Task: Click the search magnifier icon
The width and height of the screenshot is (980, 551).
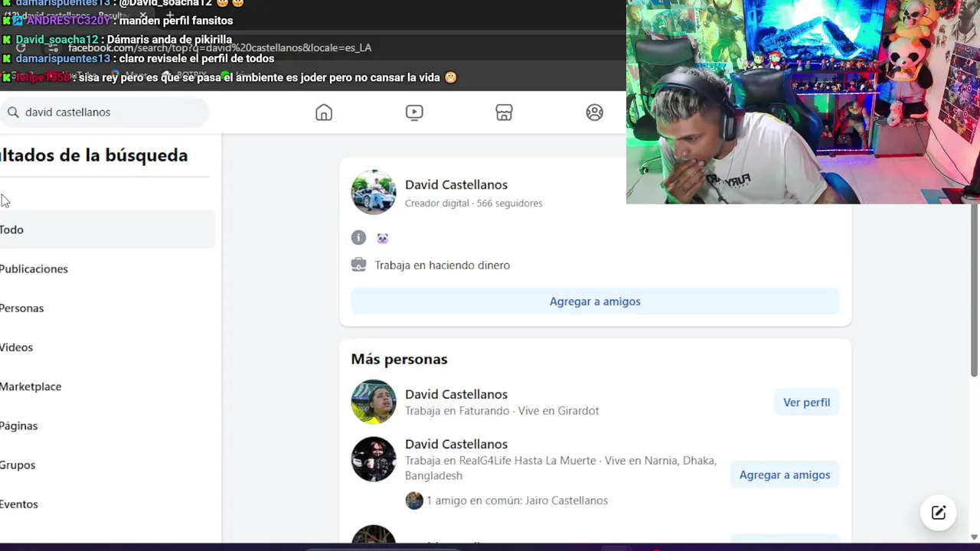Action: pos(13,112)
